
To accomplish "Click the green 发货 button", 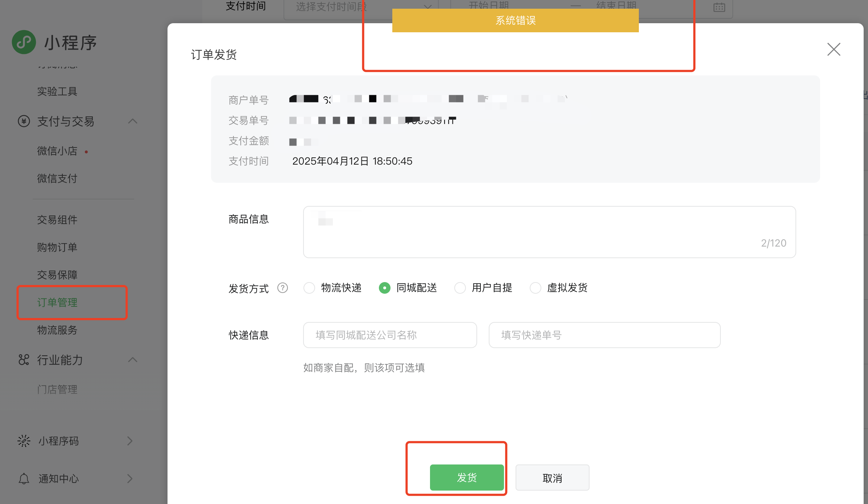I will click(467, 478).
